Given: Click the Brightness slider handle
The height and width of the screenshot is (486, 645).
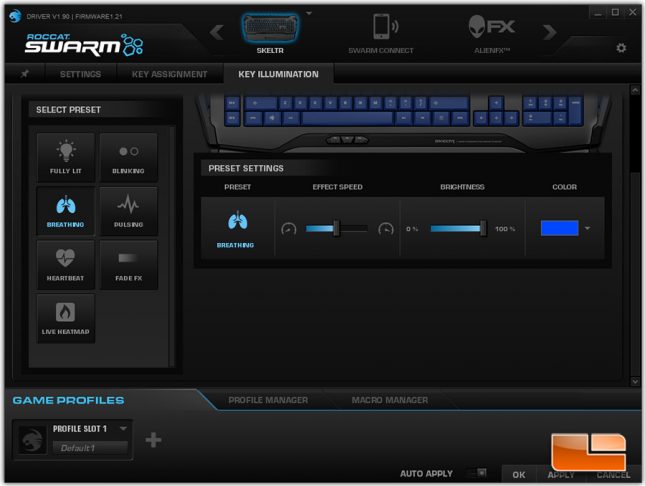Looking at the screenshot, I should point(483,228).
